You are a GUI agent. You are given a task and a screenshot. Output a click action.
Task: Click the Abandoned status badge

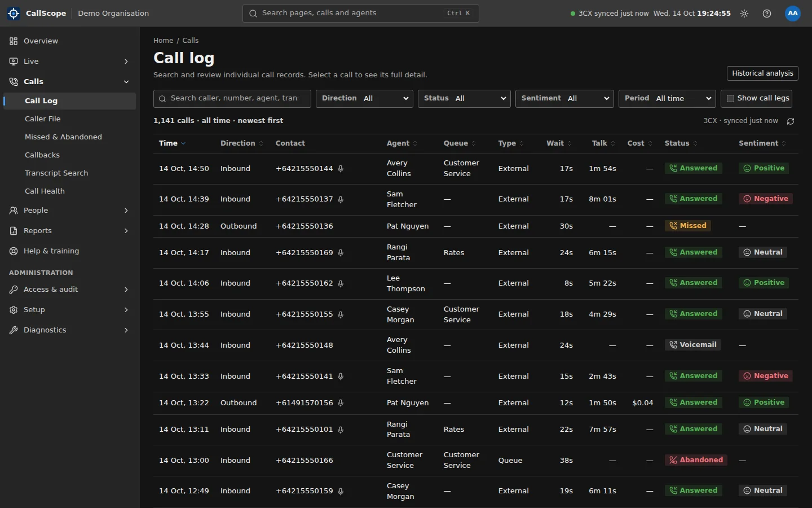(x=696, y=461)
